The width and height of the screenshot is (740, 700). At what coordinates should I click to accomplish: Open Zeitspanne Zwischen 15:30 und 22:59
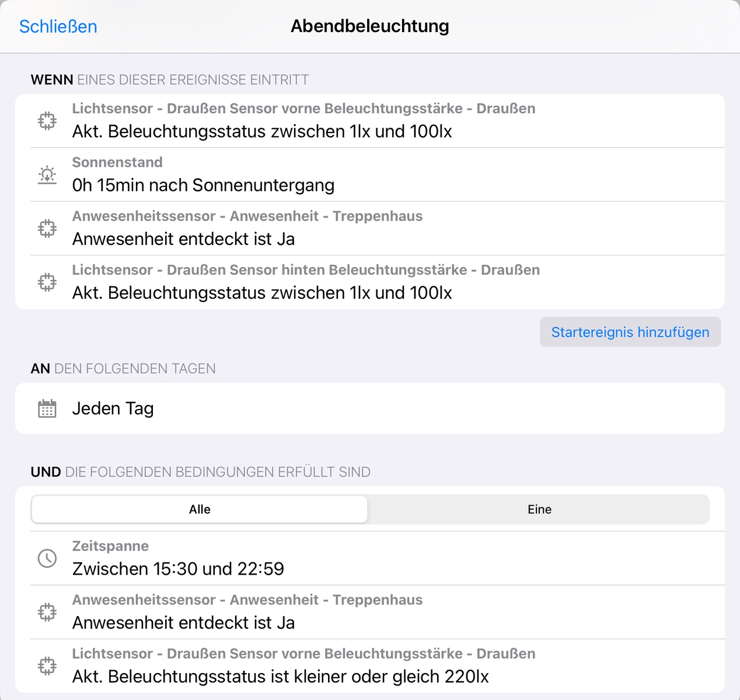point(370,558)
